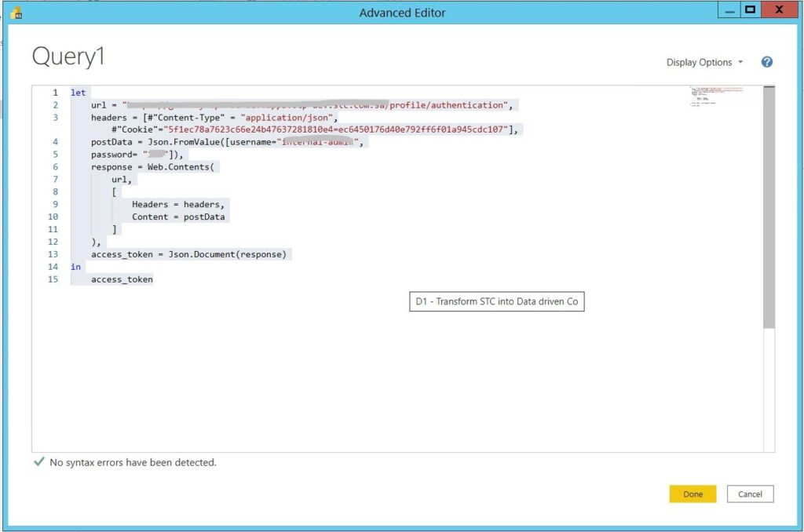The width and height of the screenshot is (804, 532).
Task: Maximize the Advanced Editor window
Action: click(x=750, y=10)
